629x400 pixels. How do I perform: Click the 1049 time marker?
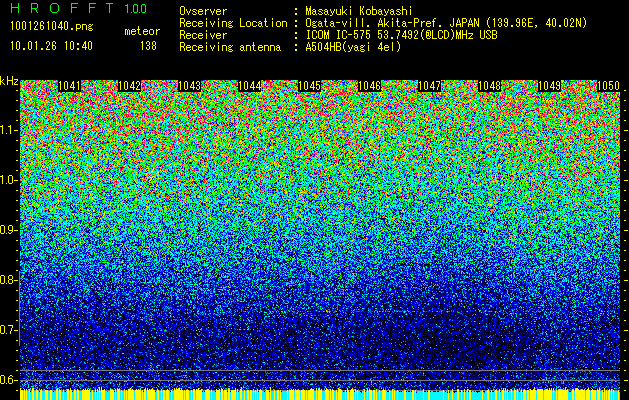click(549, 86)
